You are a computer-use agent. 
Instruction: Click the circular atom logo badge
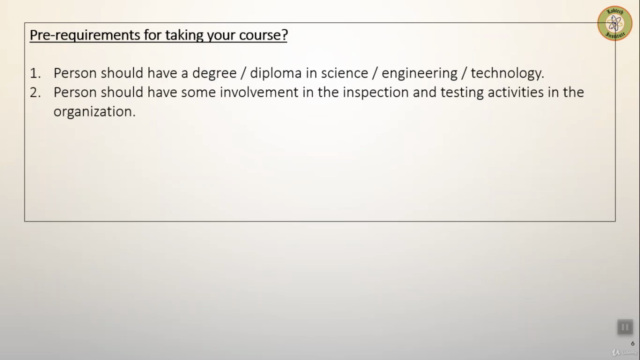pyautogui.click(x=615, y=23)
